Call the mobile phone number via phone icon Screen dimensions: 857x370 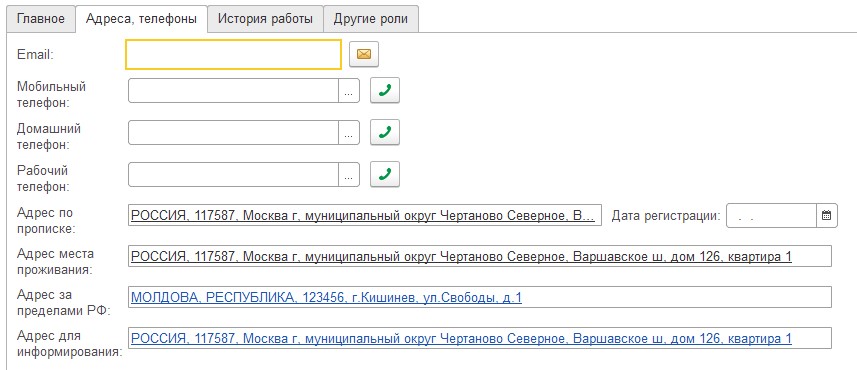[x=385, y=90]
